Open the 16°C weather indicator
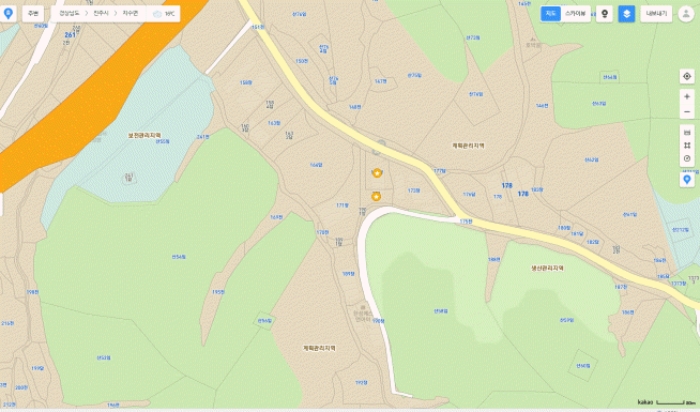Viewport: 700px width, 412px height. point(163,14)
